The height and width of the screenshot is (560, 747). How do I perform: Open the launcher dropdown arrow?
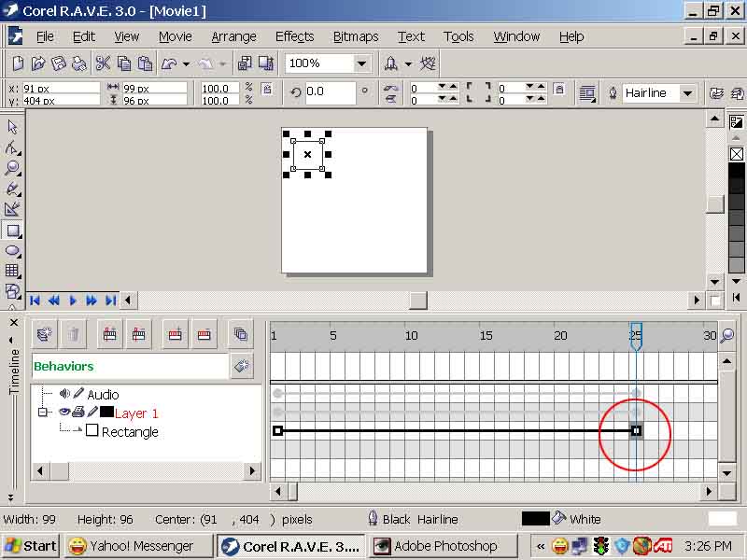pos(408,63)
